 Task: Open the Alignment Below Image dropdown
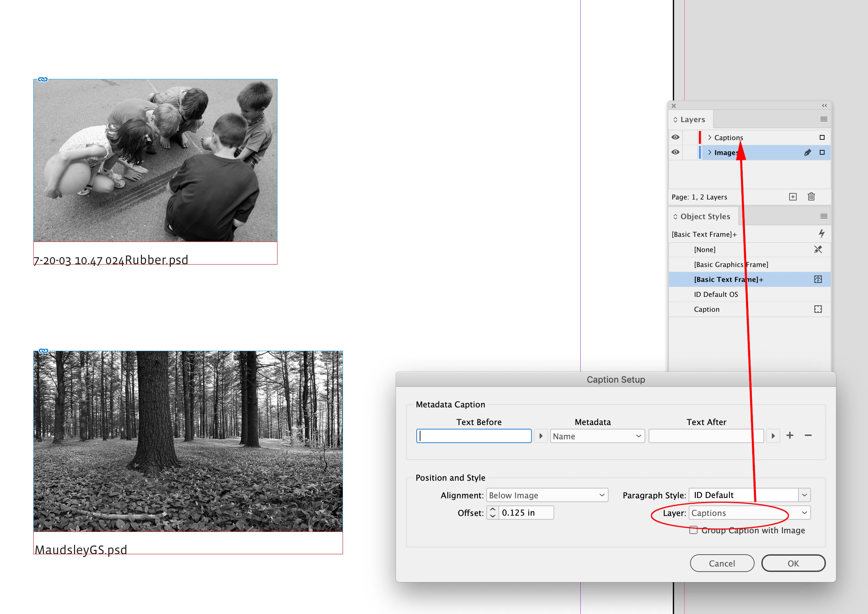click(x=547, y=495)
